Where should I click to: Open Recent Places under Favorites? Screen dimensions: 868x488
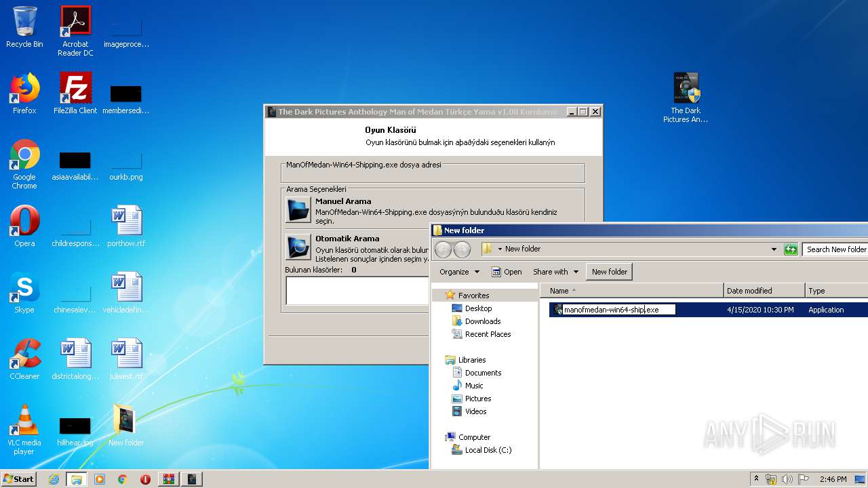(488, 334)
